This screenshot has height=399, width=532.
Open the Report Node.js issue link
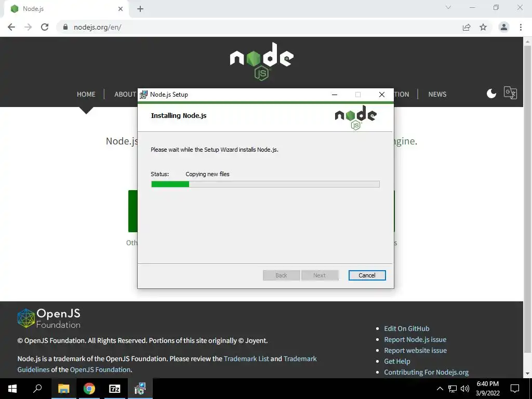click(x=415, y=339)
